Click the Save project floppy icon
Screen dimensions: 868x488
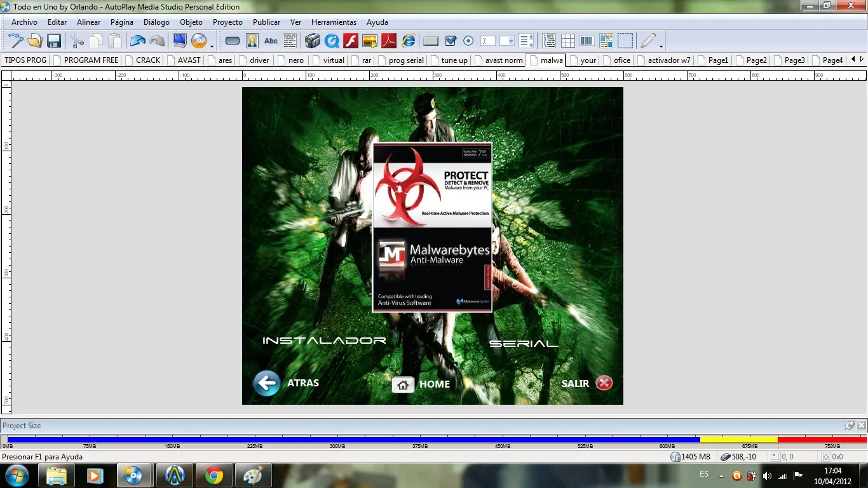(x=54, y=41)
